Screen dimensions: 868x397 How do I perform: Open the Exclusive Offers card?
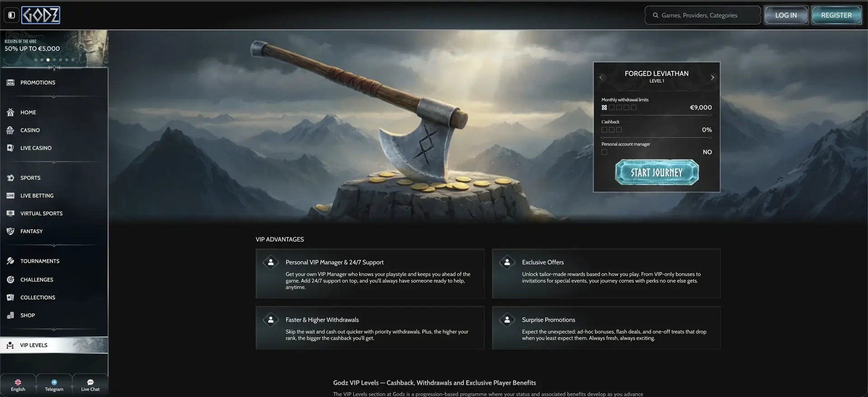point(606,274)
